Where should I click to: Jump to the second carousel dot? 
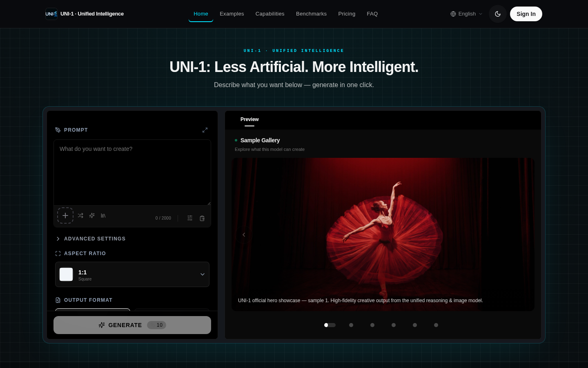[x=351, y=325]
